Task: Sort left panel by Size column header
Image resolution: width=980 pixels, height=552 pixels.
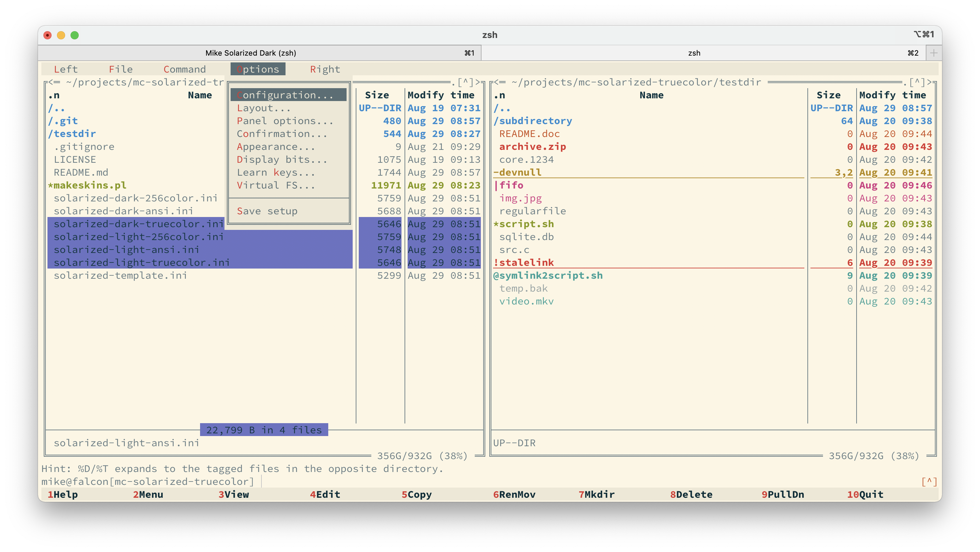Action: (377, 95)
